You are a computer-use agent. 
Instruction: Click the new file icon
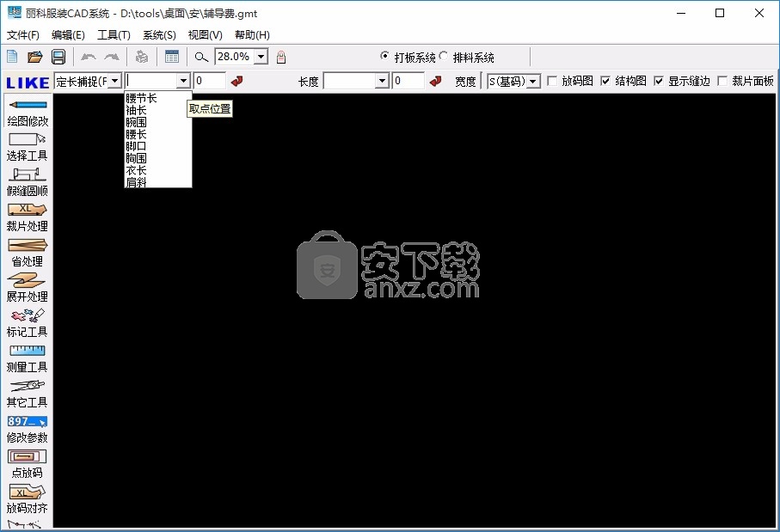(x=12, y=57)
